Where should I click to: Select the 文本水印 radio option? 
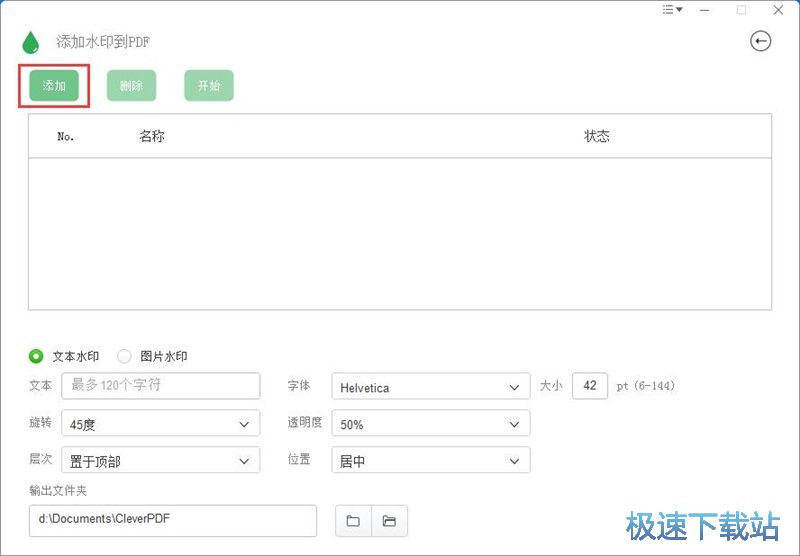pyautogui.click(x=36, y=356)
